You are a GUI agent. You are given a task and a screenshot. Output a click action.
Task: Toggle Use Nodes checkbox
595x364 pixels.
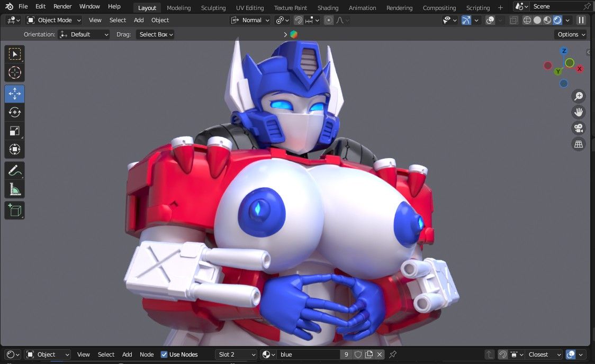[x=164, y=354]
